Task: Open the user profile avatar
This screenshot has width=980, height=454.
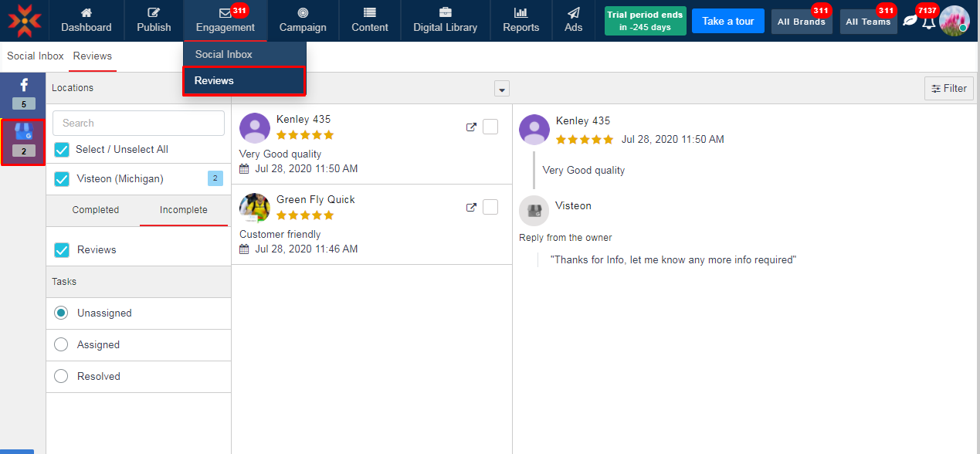Action: [x=954, y=21]
